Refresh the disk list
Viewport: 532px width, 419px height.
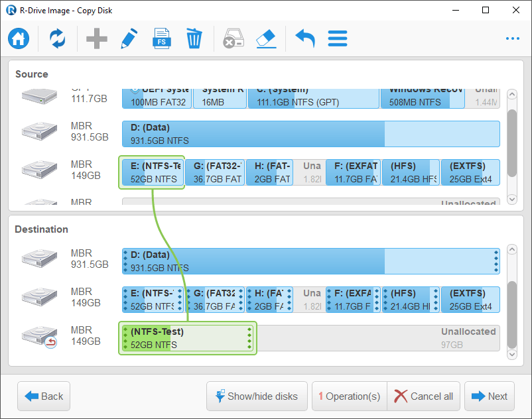point(58,38)
